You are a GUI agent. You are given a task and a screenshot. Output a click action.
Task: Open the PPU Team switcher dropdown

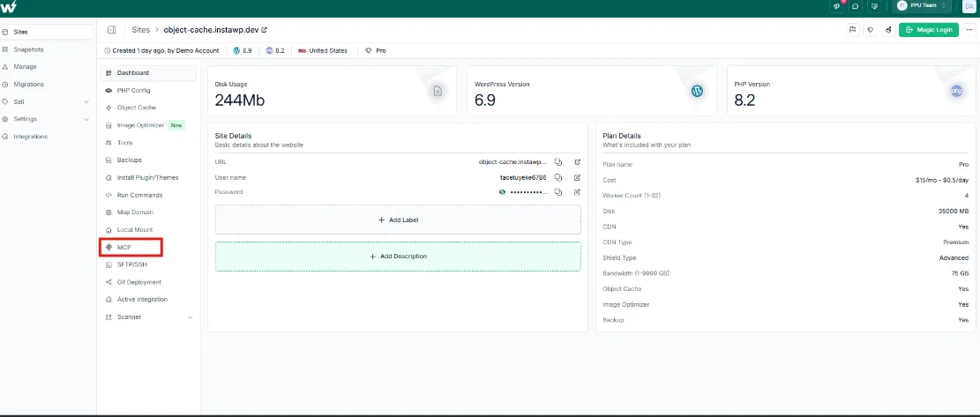pos(922,6)
